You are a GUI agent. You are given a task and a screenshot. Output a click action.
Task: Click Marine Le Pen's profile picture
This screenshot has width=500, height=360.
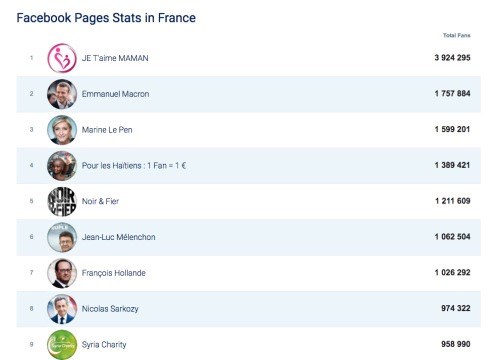pyautogui.click(x=62, y=130)
